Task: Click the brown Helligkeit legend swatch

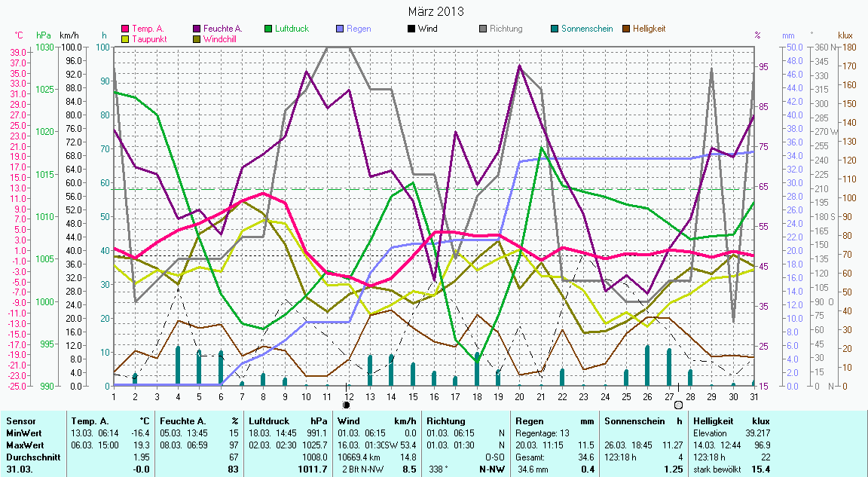Action: 626,29
